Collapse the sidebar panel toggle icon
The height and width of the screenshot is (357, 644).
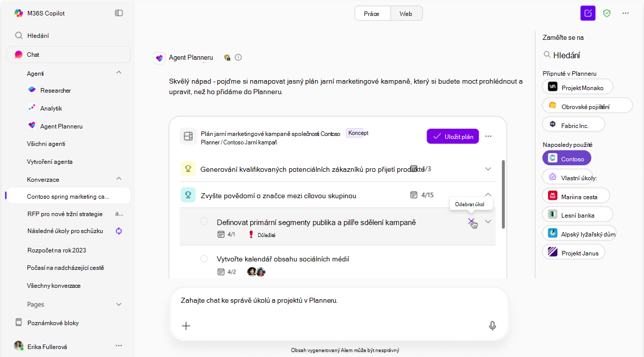point(119,13)
